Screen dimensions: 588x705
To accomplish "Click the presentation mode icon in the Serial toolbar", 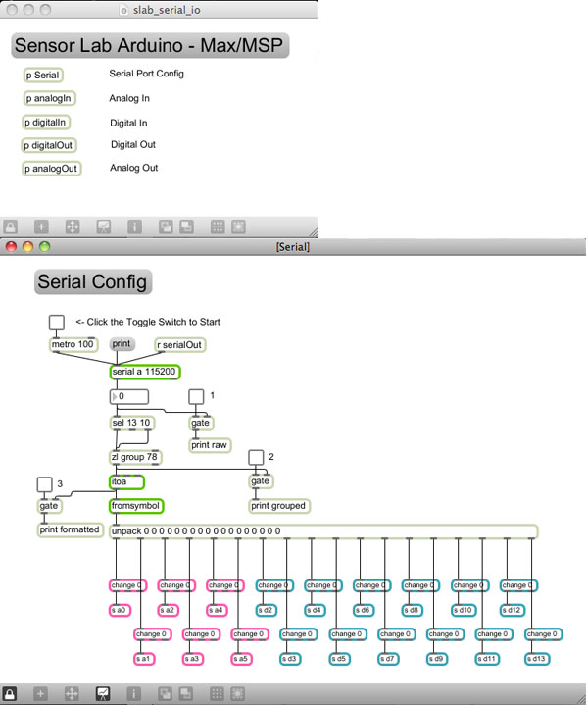I will tap(102, 693).
